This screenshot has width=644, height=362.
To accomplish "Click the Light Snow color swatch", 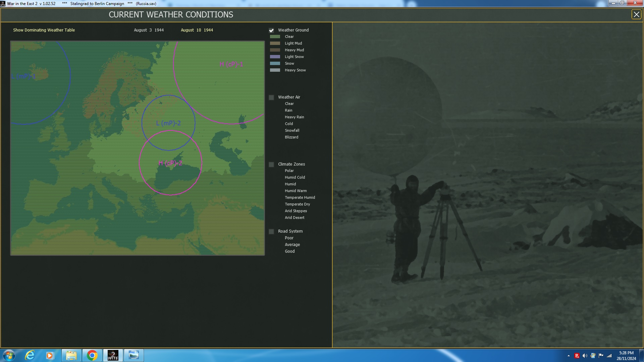I will click(x=275, y=57).
